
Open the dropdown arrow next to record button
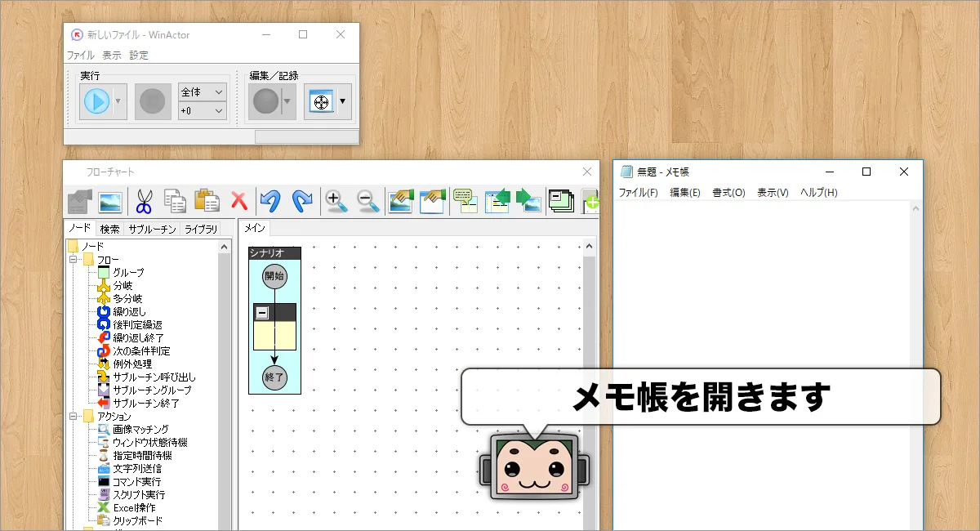(x=287, y=101)
